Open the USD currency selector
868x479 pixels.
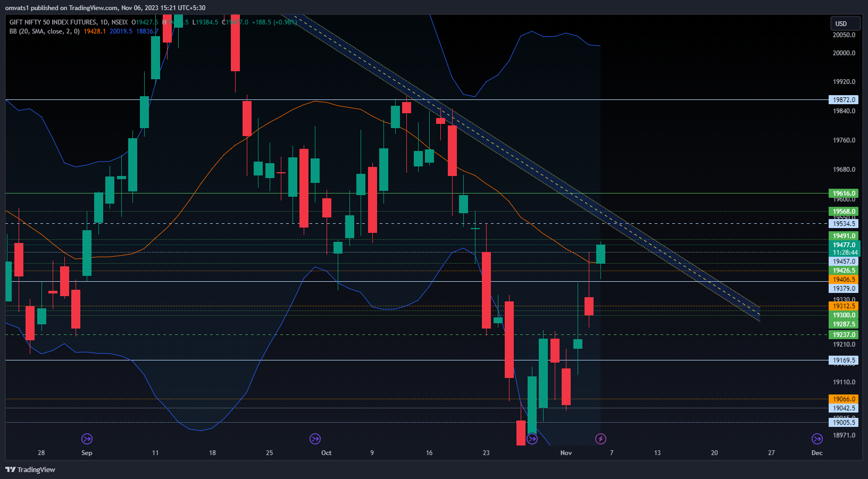(x=845, y=23)
